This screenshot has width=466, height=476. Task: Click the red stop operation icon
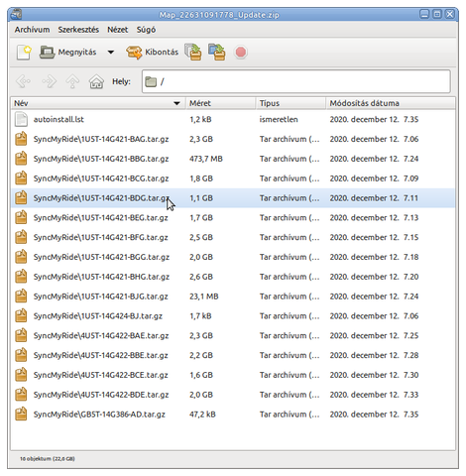[241, 53]
